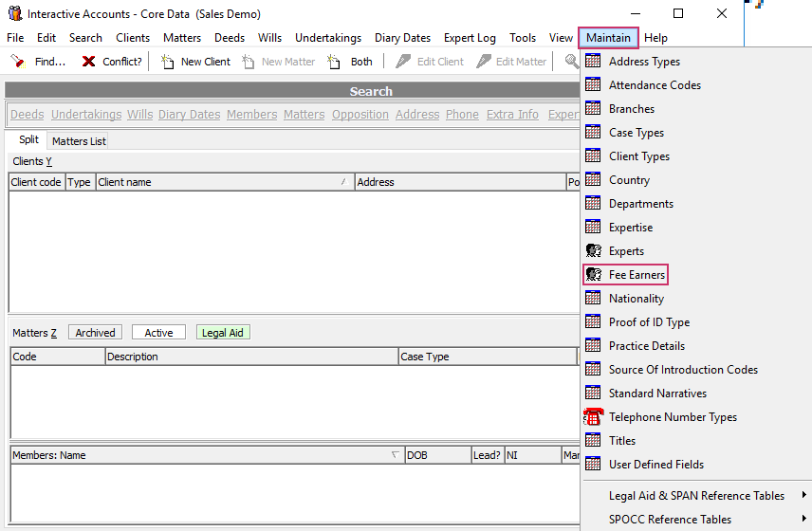Click the Nationality table icon
The width and height of the screenshot is (812, 531).
point(593,298)
